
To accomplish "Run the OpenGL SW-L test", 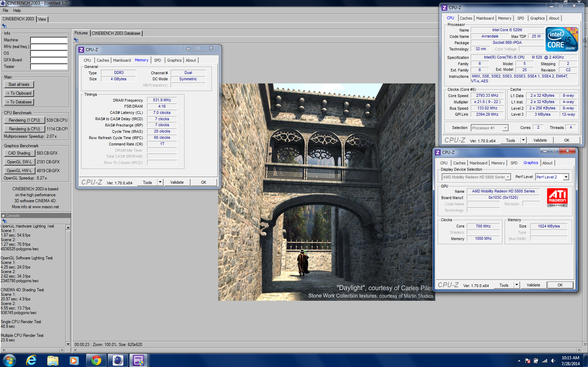I will [19, 162].
